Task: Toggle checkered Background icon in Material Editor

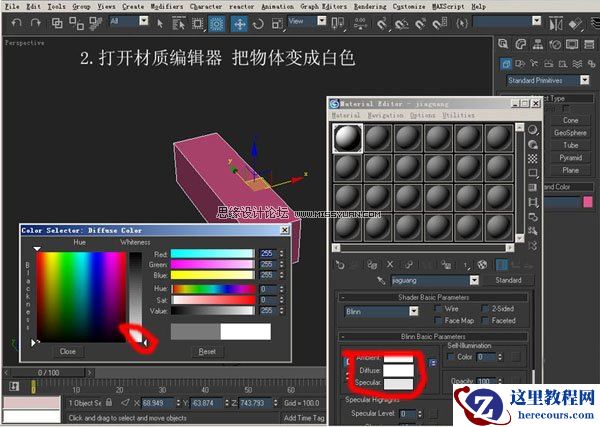Action: 533,158
